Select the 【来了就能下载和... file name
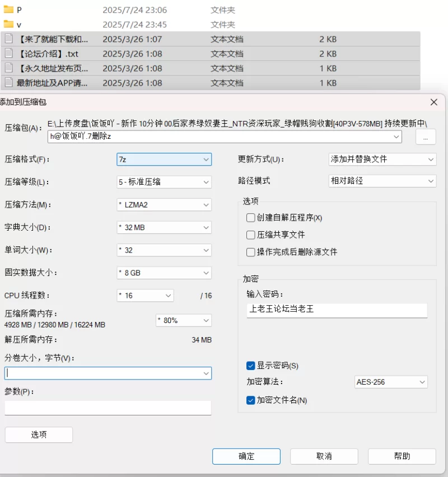The image size is (448, 477). point(53,39)
